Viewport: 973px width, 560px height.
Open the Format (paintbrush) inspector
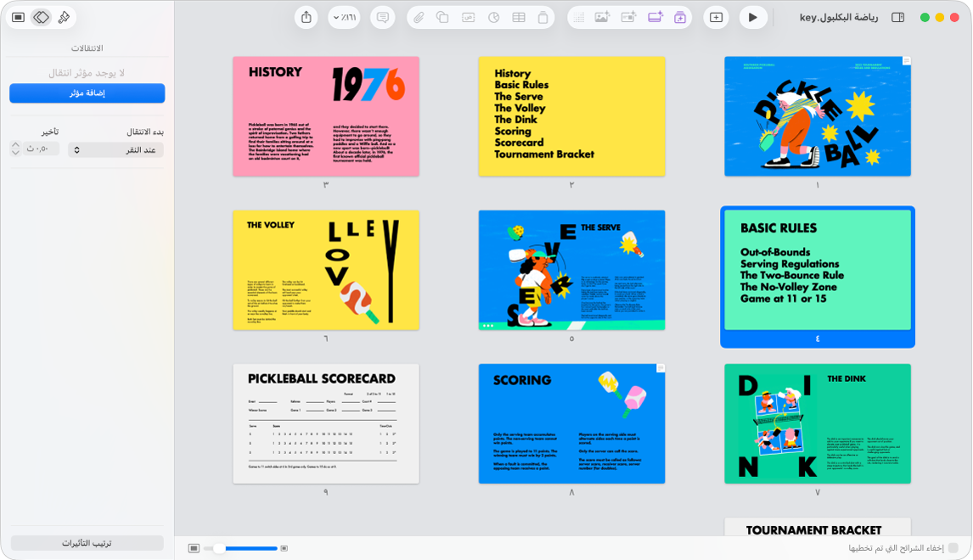[64, 17]
